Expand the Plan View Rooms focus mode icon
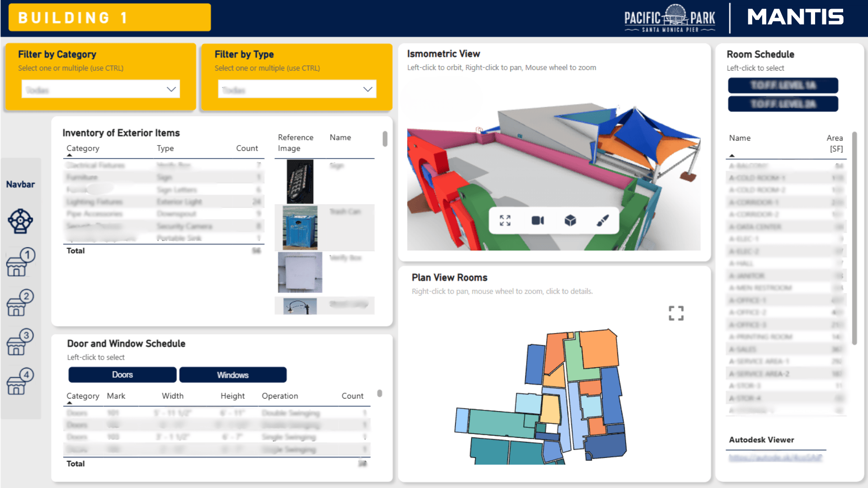Image resolution: width=868 pixels, height=488 pixels. point(676,313)
